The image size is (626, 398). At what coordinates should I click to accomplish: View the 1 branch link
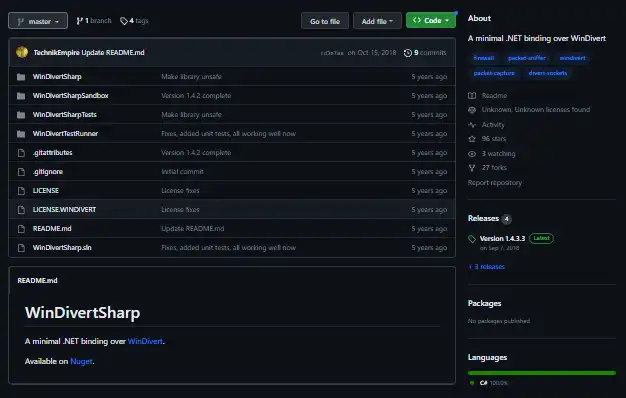click(x=94, y=21)
